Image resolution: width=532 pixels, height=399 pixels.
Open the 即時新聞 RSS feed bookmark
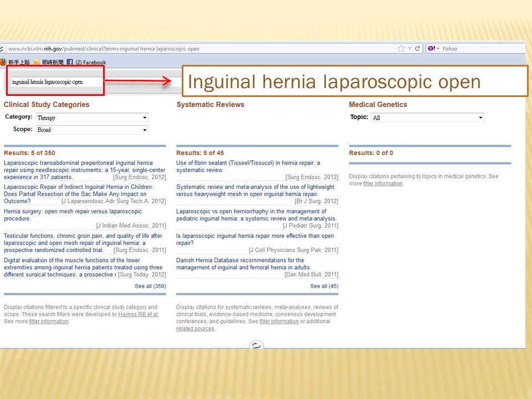click(x=48, y=62)
